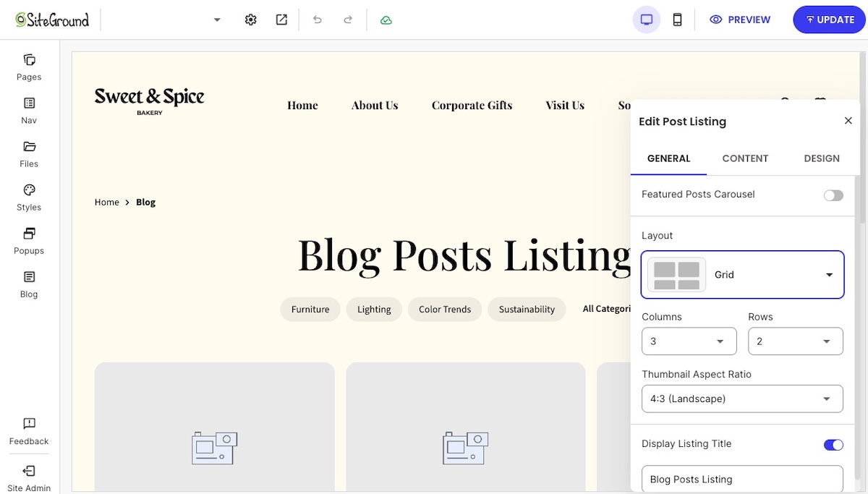Open the Styles palette icon
The image size is (868, 494).
coord(29,189)
